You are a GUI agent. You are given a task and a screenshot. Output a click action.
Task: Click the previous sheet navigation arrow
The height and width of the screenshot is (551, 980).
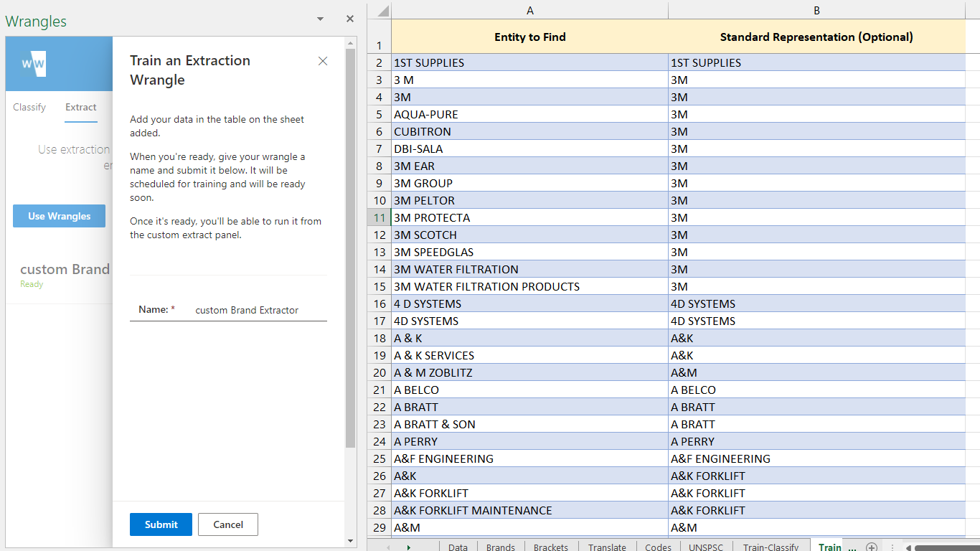388,547
